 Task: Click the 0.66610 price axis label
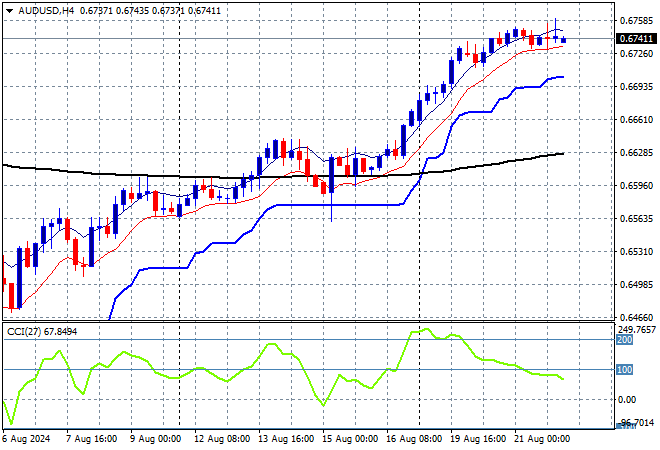pos(637,120)
